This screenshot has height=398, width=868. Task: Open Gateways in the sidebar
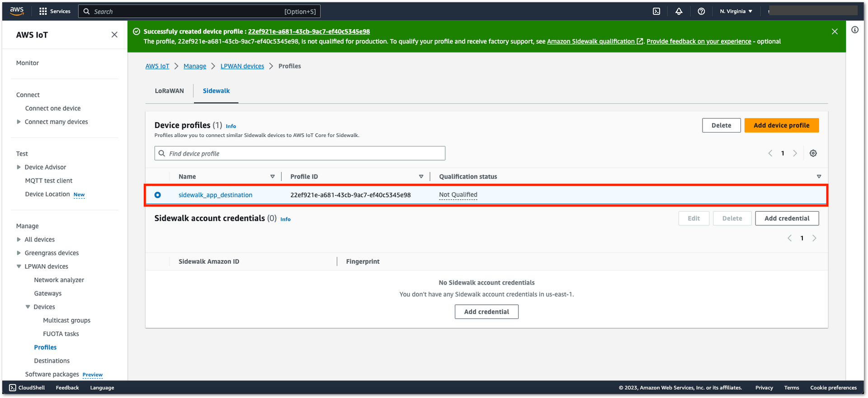(x=48, y=294)
